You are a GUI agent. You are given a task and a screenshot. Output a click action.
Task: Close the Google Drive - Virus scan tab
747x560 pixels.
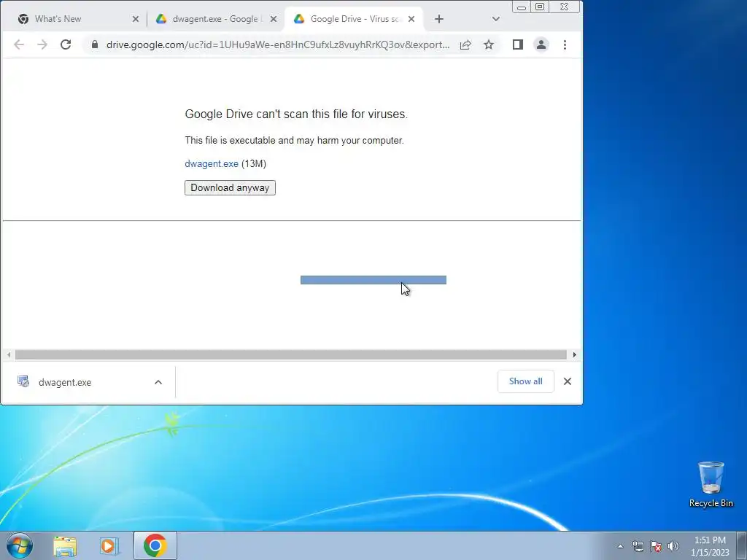411,19
